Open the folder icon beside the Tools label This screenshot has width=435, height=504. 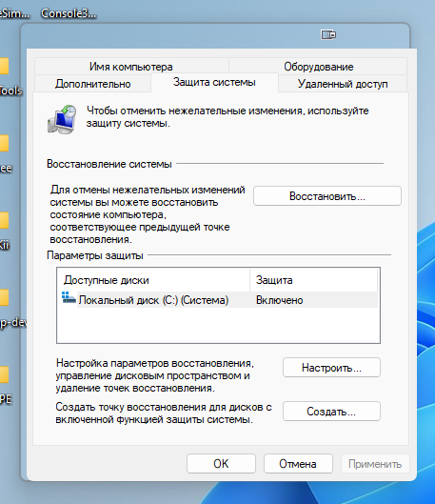click(x=4, y=66)
